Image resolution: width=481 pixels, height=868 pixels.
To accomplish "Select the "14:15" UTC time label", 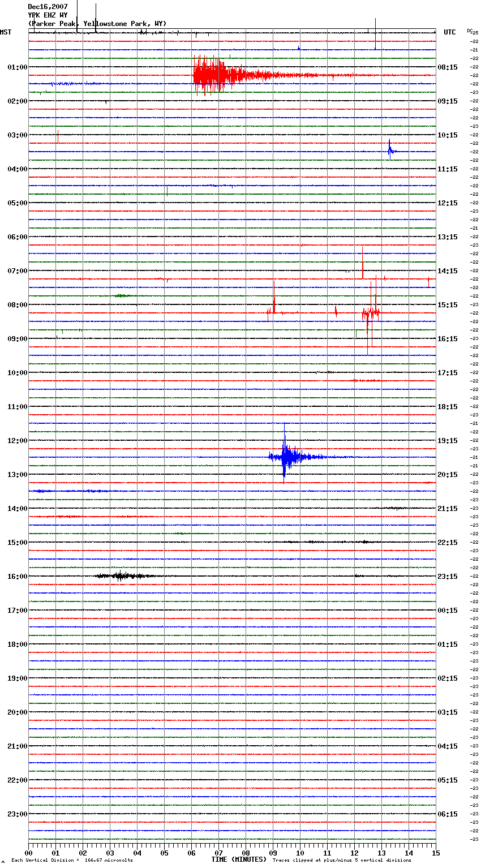I will click(448, 271).
